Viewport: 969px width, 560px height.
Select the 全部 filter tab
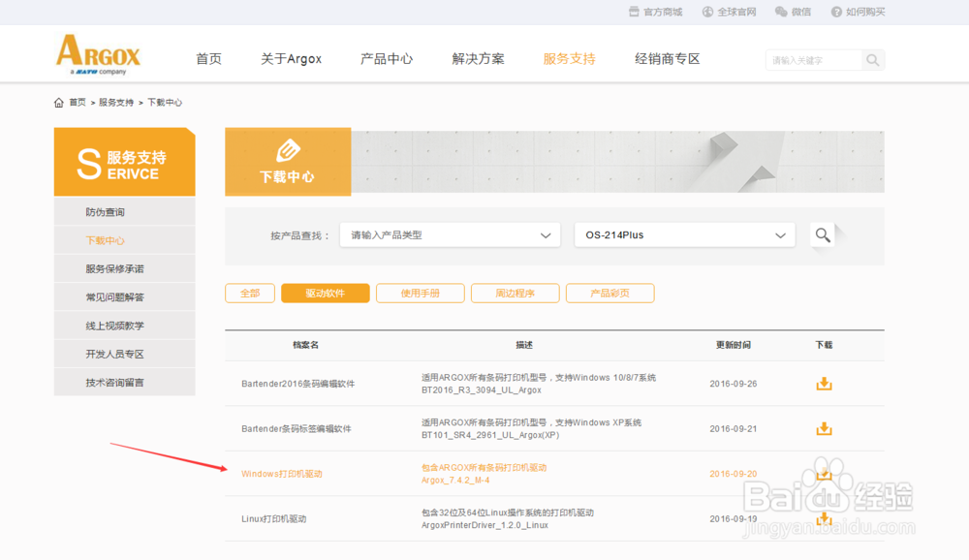click(x=250, y=293)
